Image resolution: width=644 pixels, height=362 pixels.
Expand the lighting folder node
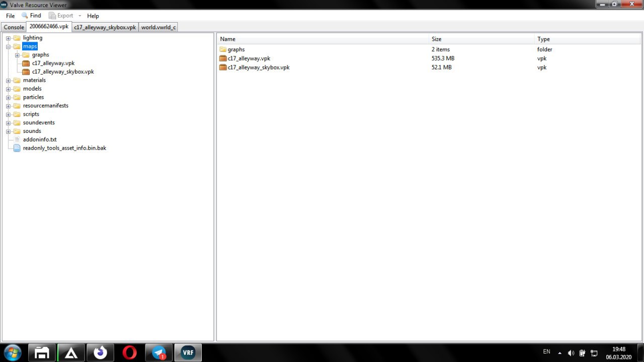click(x=9, y=38)
